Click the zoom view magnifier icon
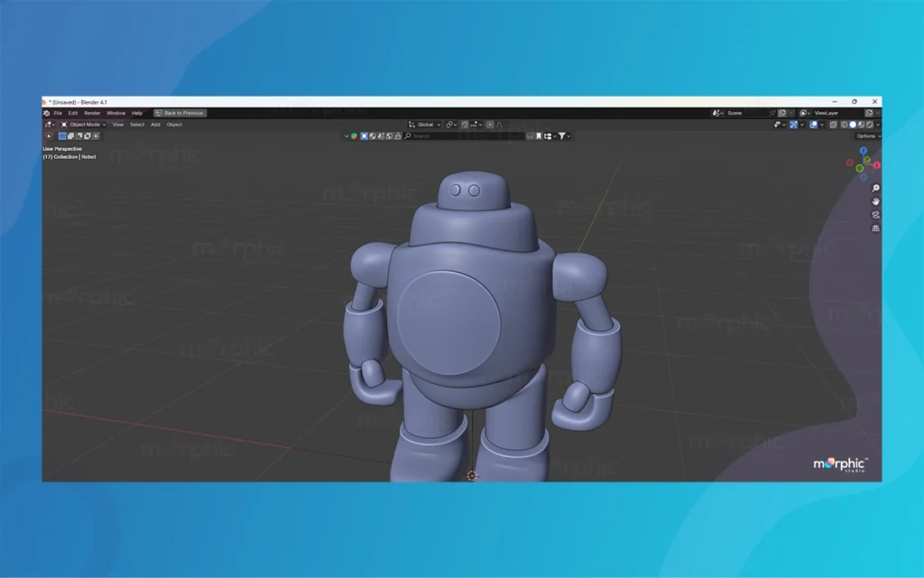 click(x=875, y=188)
